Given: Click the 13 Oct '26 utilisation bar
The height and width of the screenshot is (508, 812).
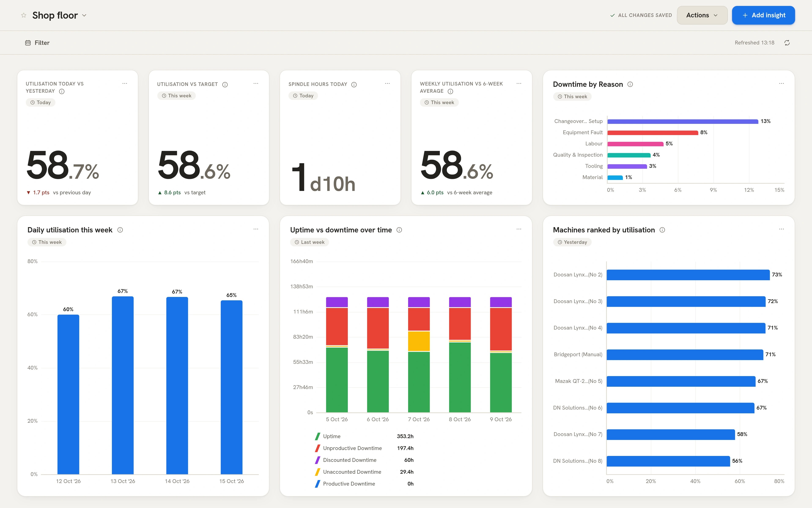Looking at the screenshot, I should (x=123, y=385).
